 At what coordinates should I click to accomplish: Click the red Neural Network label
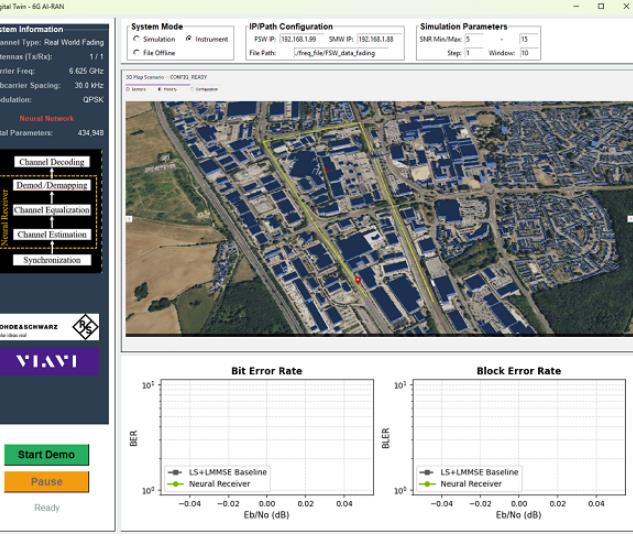pos(47,118)
